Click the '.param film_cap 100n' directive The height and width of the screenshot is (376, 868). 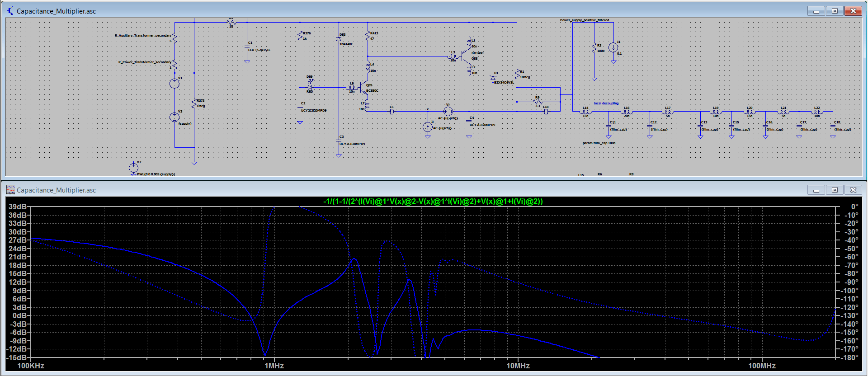pyautogui.click(x=599, y=143)
